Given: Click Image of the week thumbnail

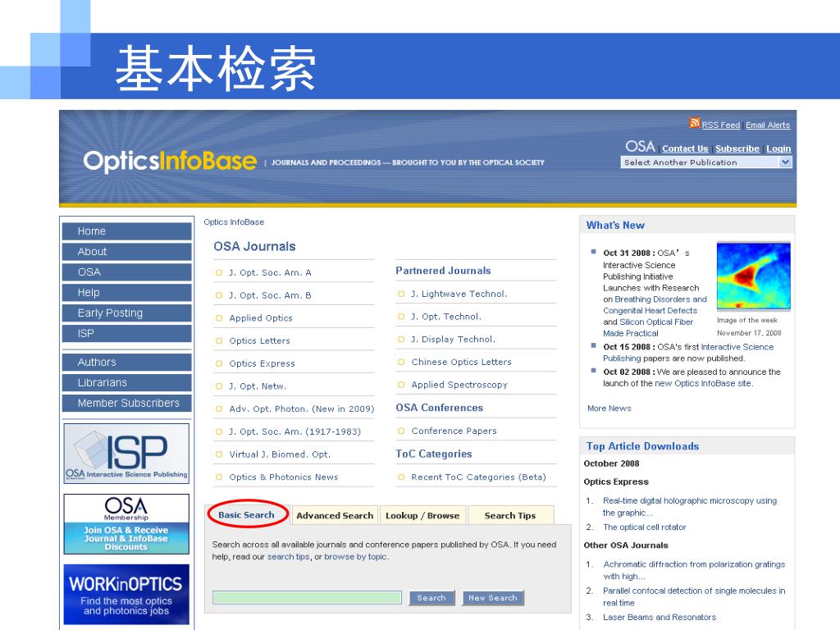Looking at the screenshot, I should point(753,276).
